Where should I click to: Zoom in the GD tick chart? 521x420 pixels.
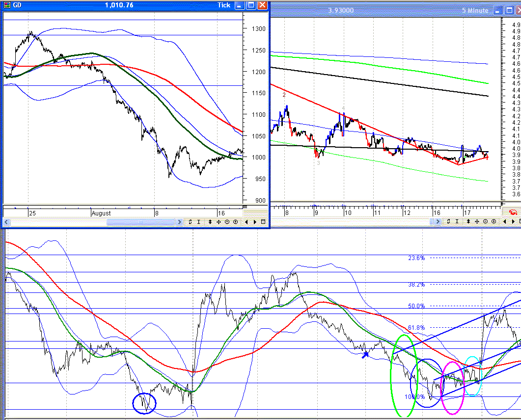236,222
